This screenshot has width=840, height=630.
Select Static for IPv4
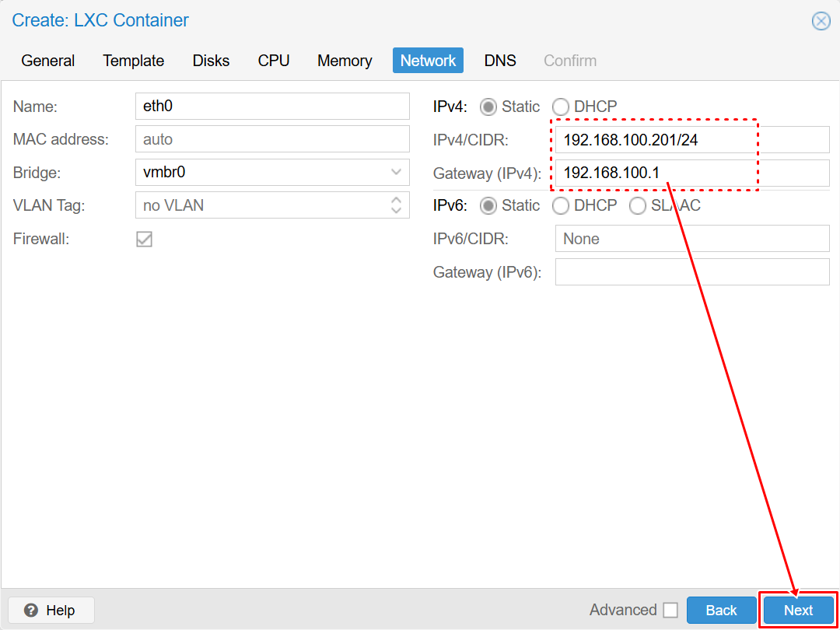488,107
